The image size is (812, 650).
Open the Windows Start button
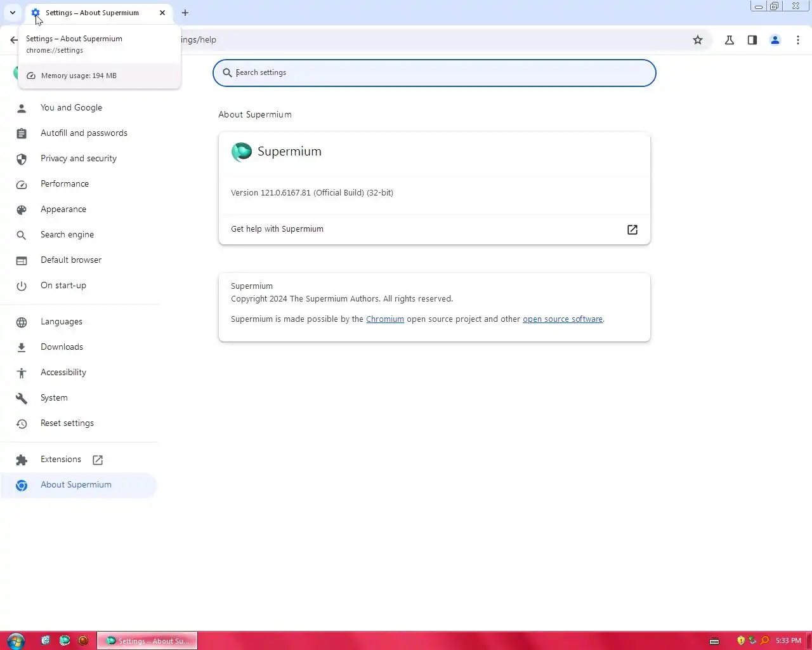tap(15, 640)
